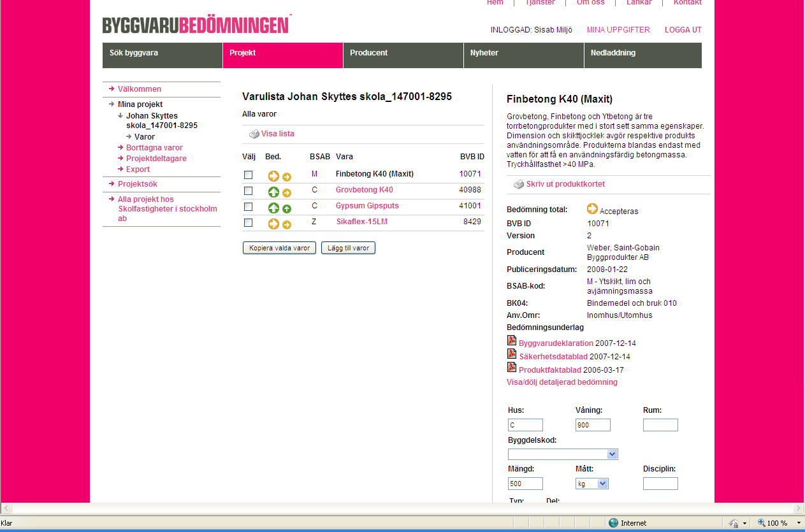Screen dimensions: 805x532
Task: Click small yellow arrow icon in Grovbetong K40 row
Action: click(287, 192)
